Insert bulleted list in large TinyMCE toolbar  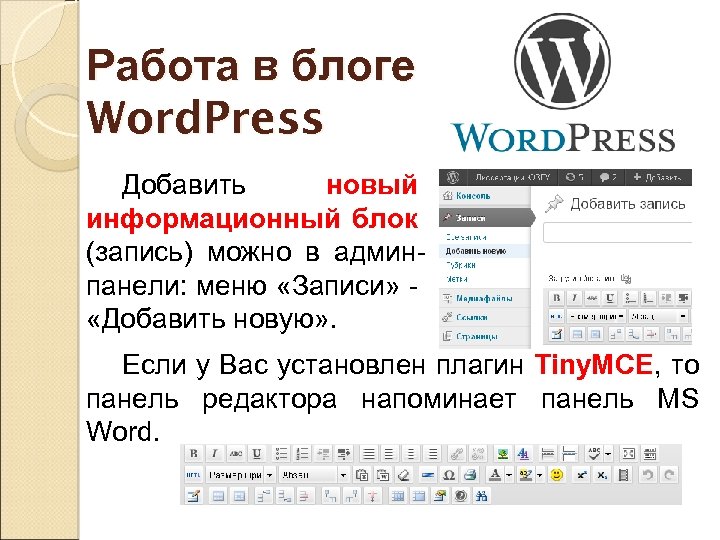click(281, 454)
